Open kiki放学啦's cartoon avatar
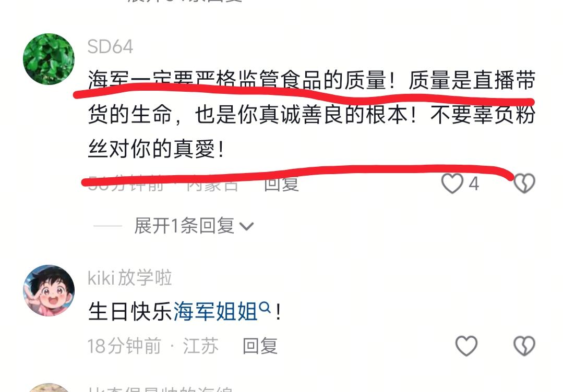The height and width of the screenshot is (392, 563). click(49, 290)
